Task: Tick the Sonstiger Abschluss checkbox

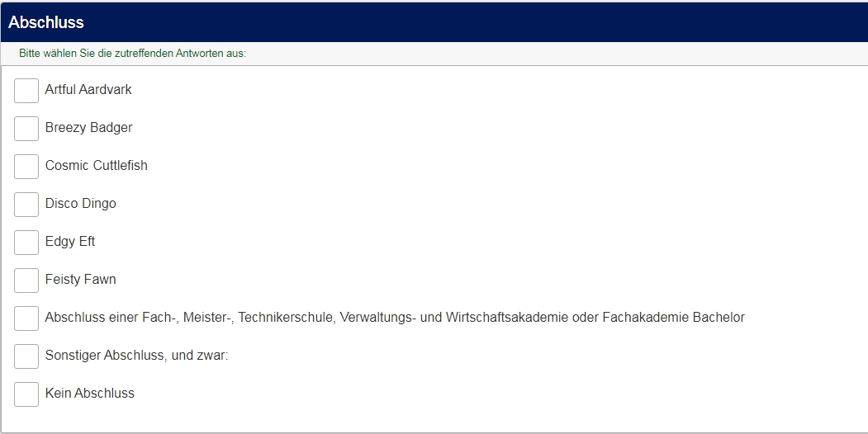Action: tap(26, 356)
